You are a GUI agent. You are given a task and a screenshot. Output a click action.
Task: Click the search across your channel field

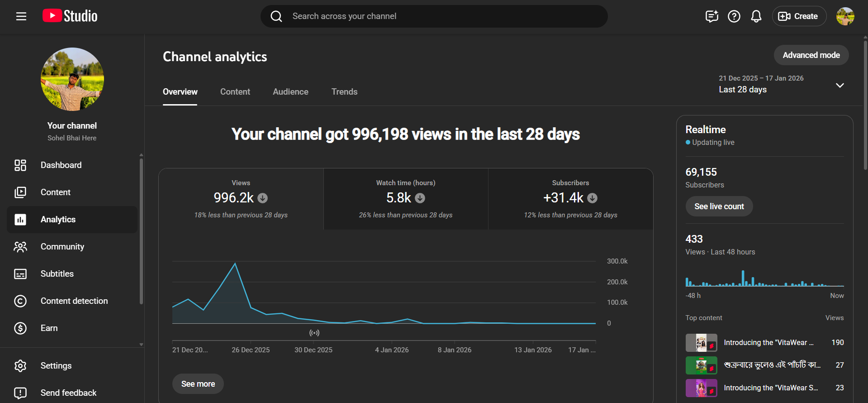(x=434, y=16)
